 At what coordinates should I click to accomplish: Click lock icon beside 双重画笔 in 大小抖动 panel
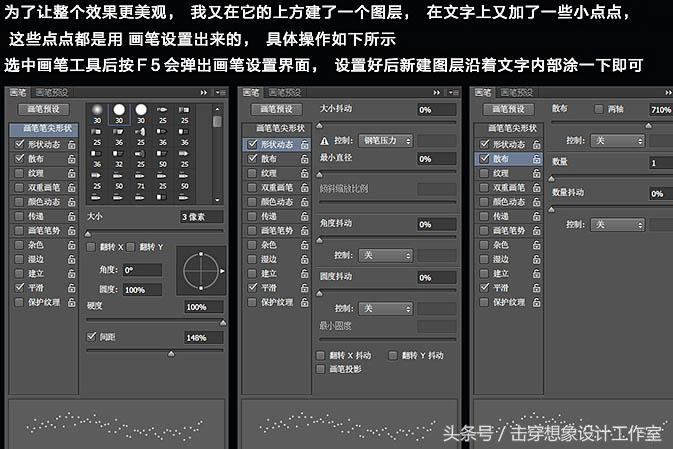304,188
